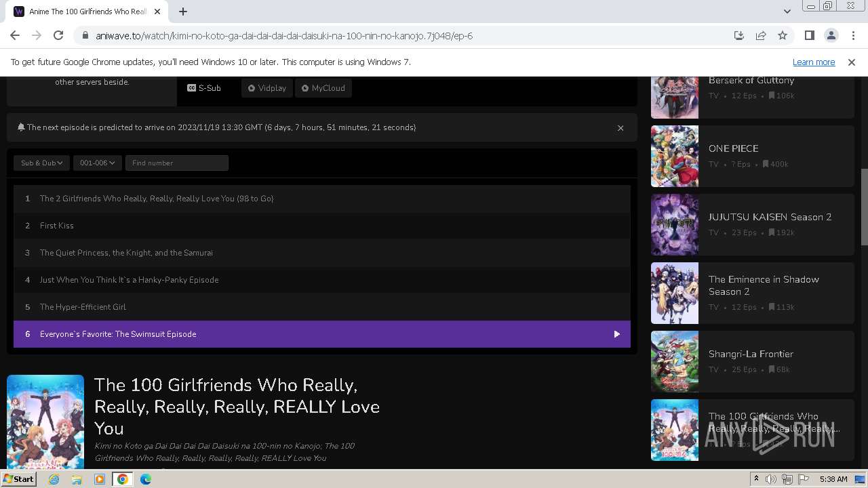Open episode 3 The Quiet Princess
The width and height of the screenshot is (868, 488).
pos(322,253)
